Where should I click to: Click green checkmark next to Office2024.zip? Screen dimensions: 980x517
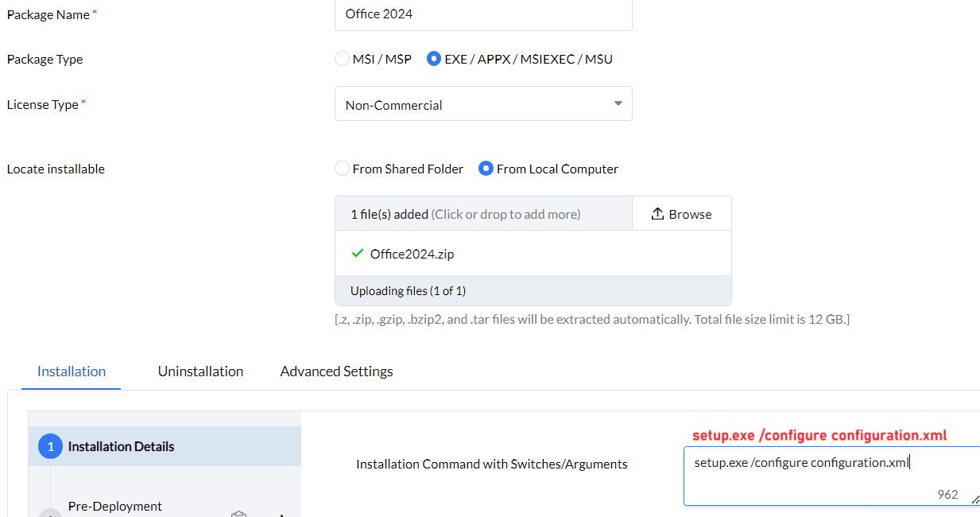tap(358, 254)
